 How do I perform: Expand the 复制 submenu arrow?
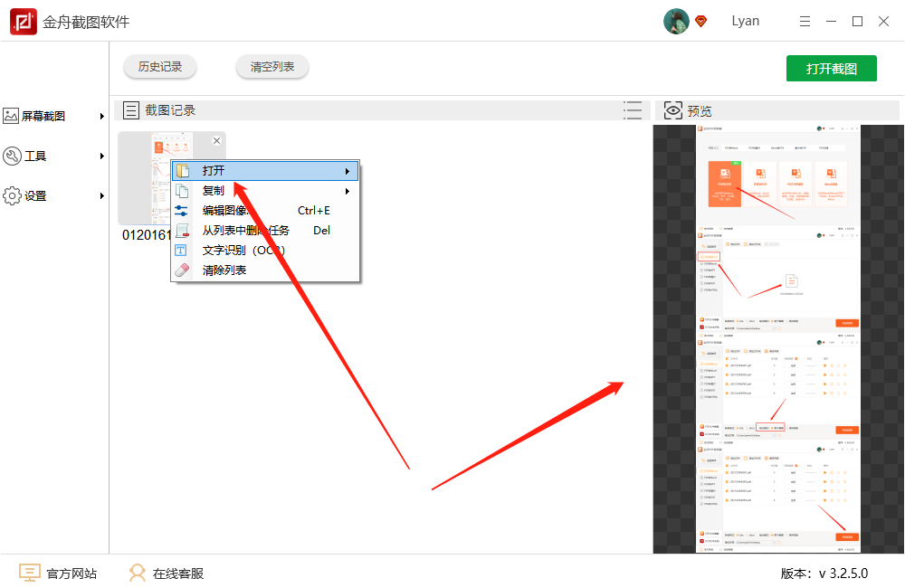pyautogui.click(x=347, y=190)
